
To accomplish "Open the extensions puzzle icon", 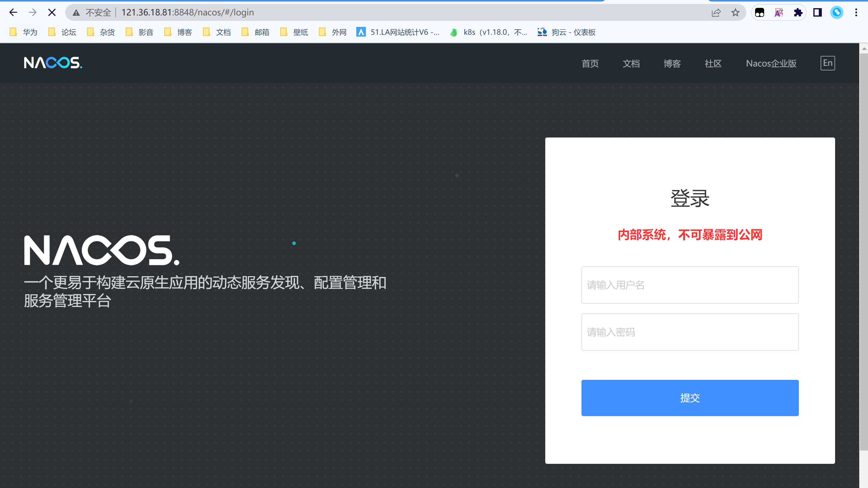I will click(798, 12).
